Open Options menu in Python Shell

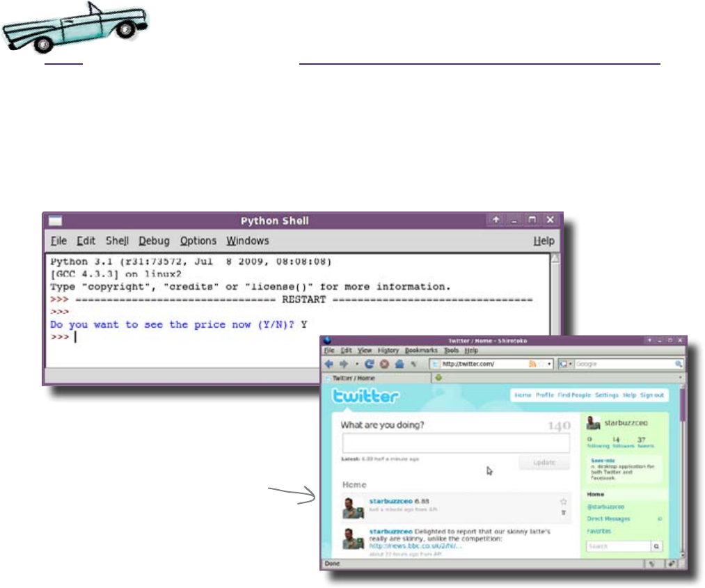point(198,241)
